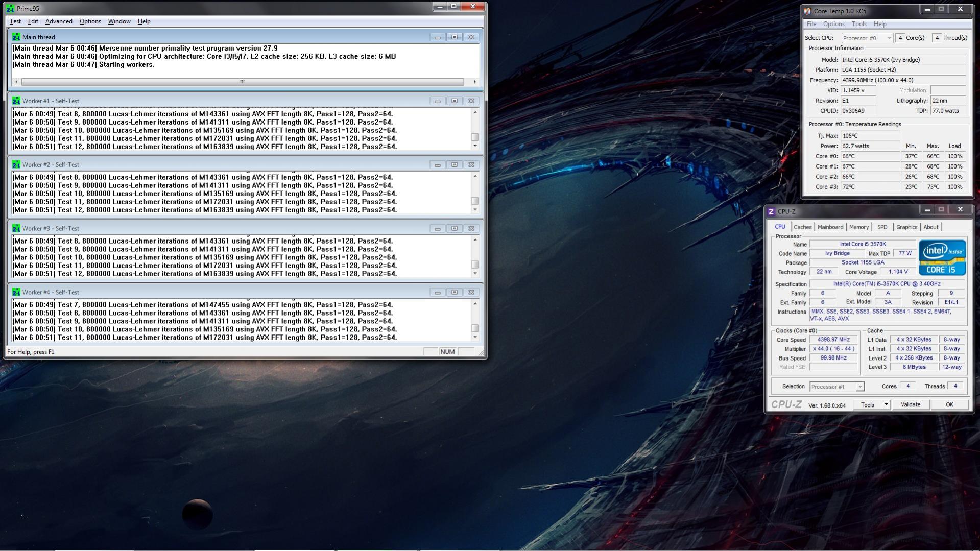Open Prime95's Options menu
This screenshot has height=551, width=980.
[90, 21]
